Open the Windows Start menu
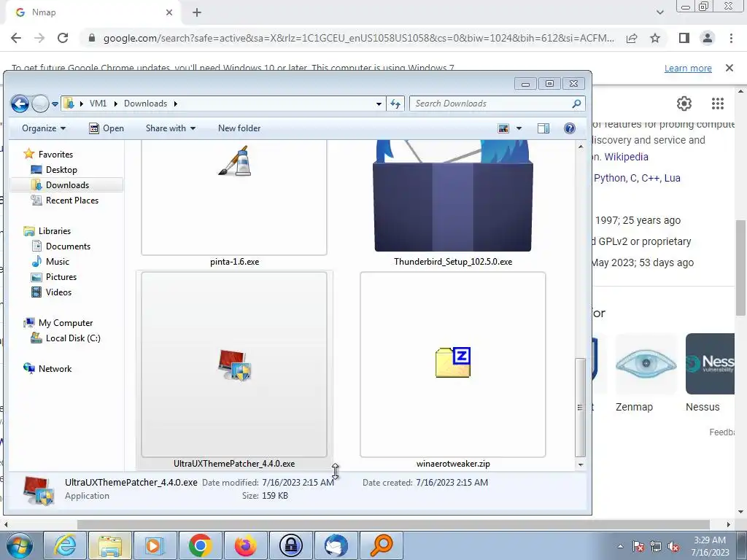This screenshot has width=747, height=560. pos(19,545)
